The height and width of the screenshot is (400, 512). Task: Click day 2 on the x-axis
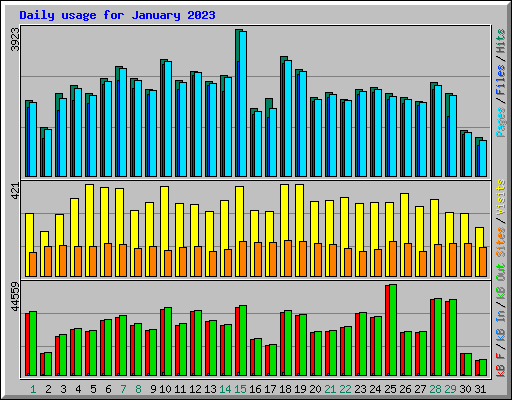pyautogui.click(x=48, y=389)
